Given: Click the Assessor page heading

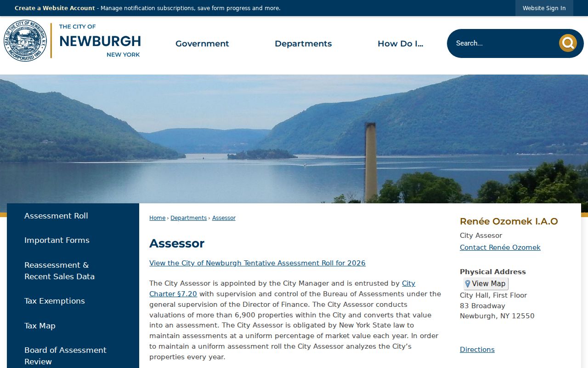Looking at the screenshot, I should [177, 243].
